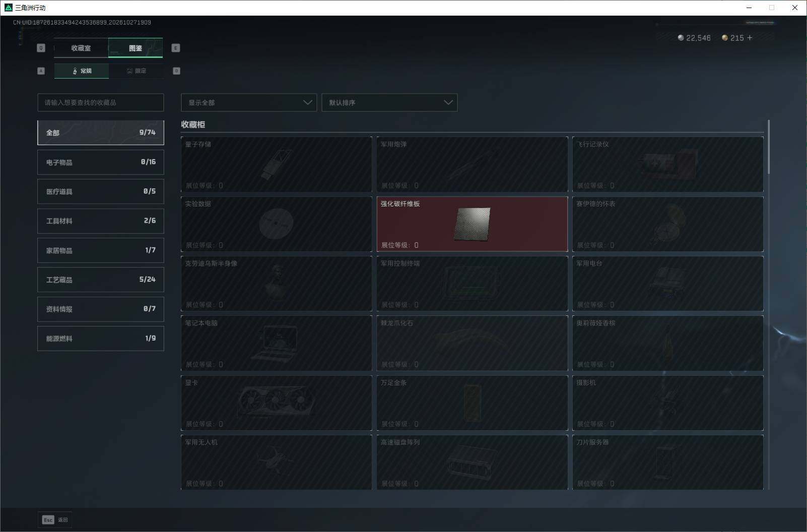Open the 摄影机 collectible card
Image resolution: width=807 pixels, height=532 pixels.
click(668, 403)
